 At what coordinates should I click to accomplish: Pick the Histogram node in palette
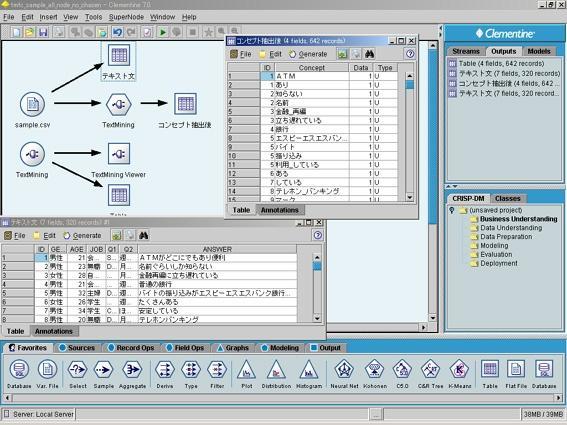[309, 370]
